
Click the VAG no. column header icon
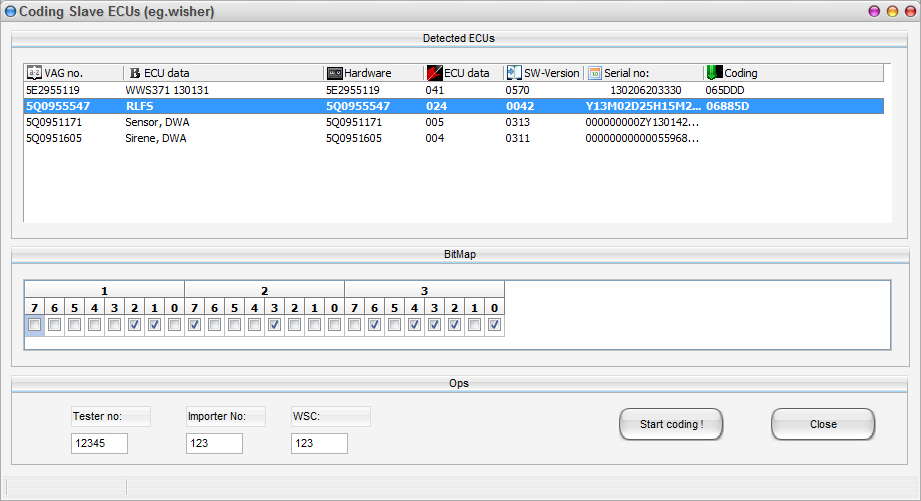(x=34, y=73)
